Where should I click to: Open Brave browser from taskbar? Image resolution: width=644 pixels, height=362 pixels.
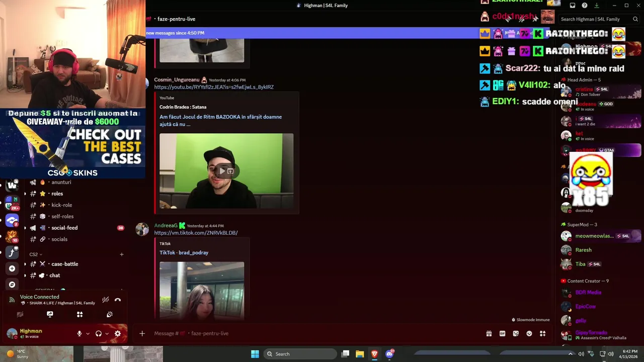click(374, 354)
